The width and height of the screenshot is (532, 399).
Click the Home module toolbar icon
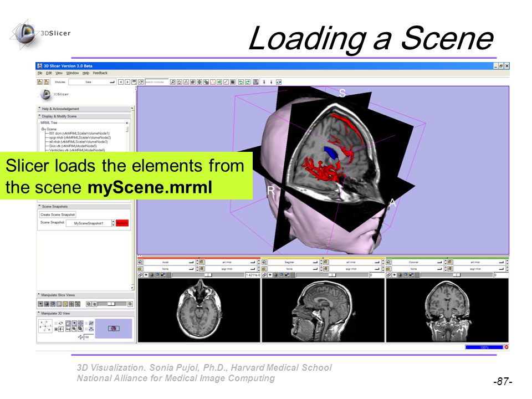pos(180,82)
